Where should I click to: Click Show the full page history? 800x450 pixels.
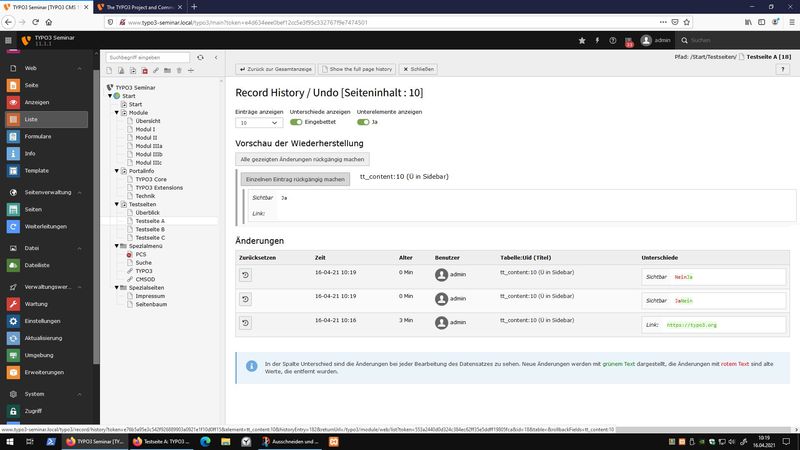[357, 69]
